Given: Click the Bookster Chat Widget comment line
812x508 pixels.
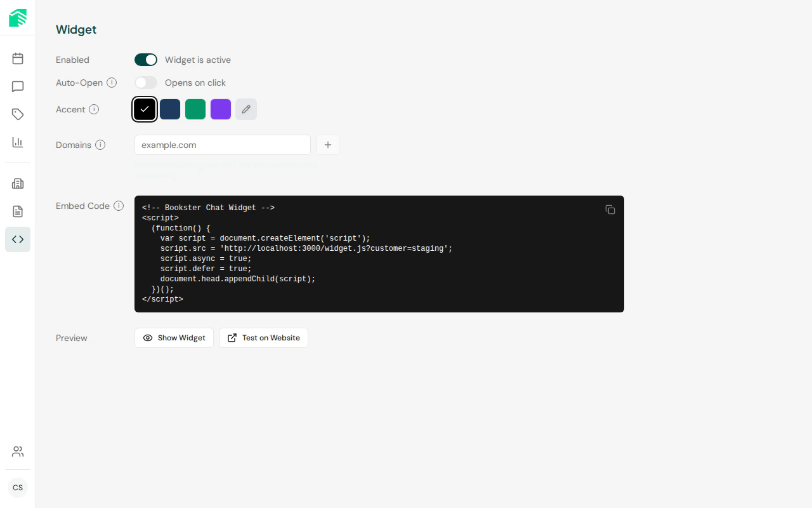Looking at the screenshot, I should click(x=208, y=208).
